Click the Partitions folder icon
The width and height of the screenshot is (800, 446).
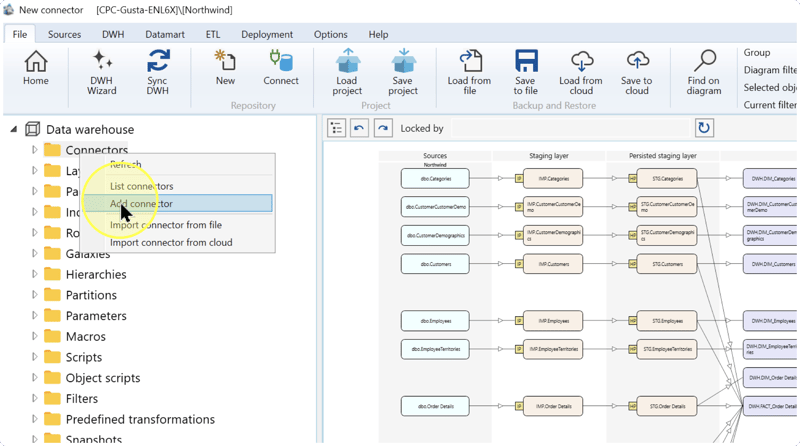(52, 295)
